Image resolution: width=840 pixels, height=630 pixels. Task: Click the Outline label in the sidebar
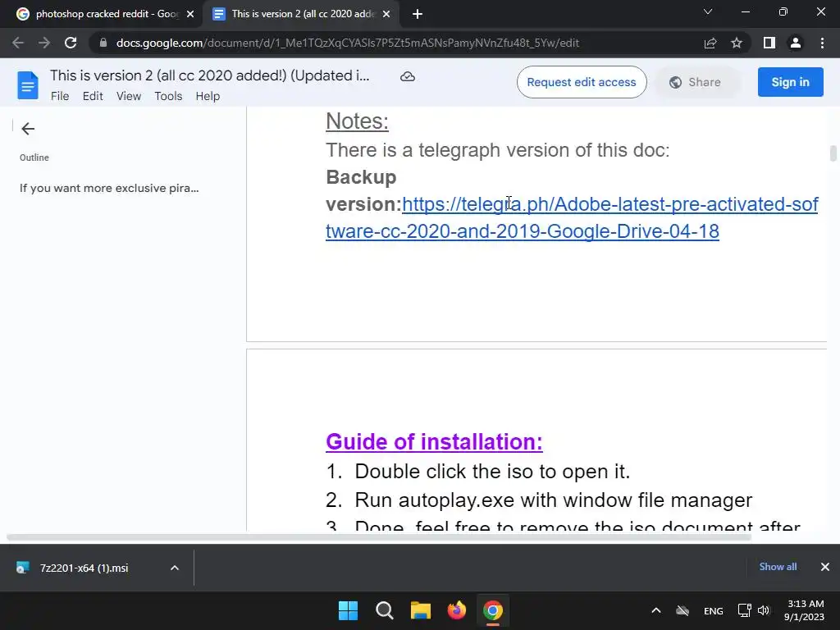point(34,157)
